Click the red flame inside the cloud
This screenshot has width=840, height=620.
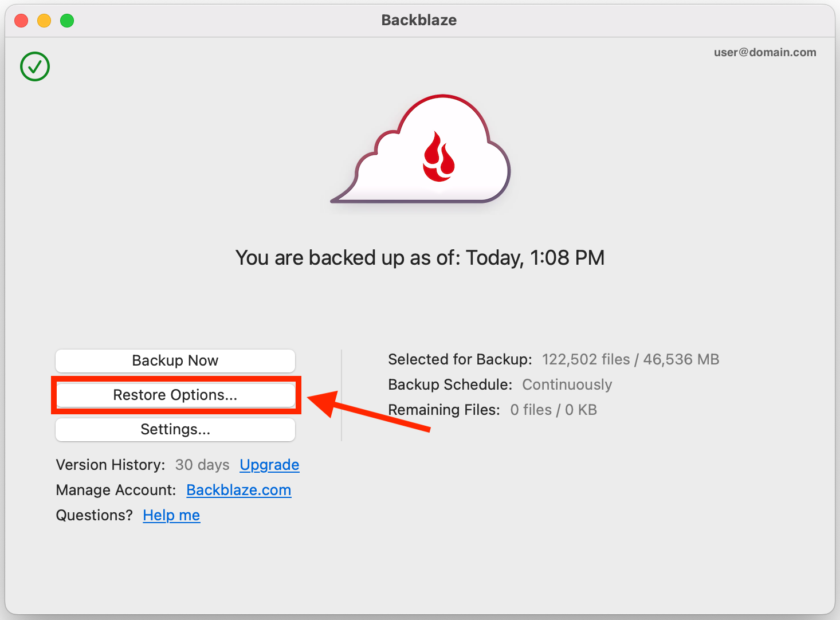[439, 155]
